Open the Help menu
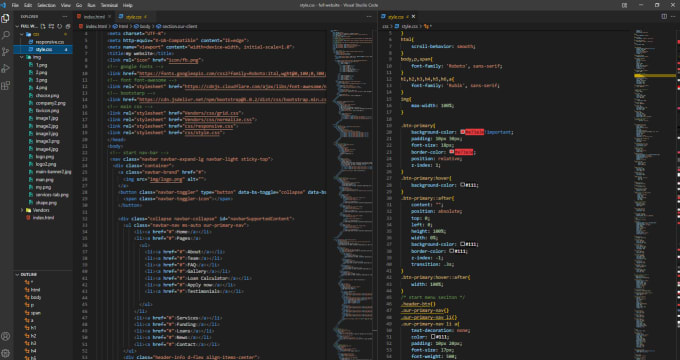This screenshot has width=680, height=360. click(128, 5)
